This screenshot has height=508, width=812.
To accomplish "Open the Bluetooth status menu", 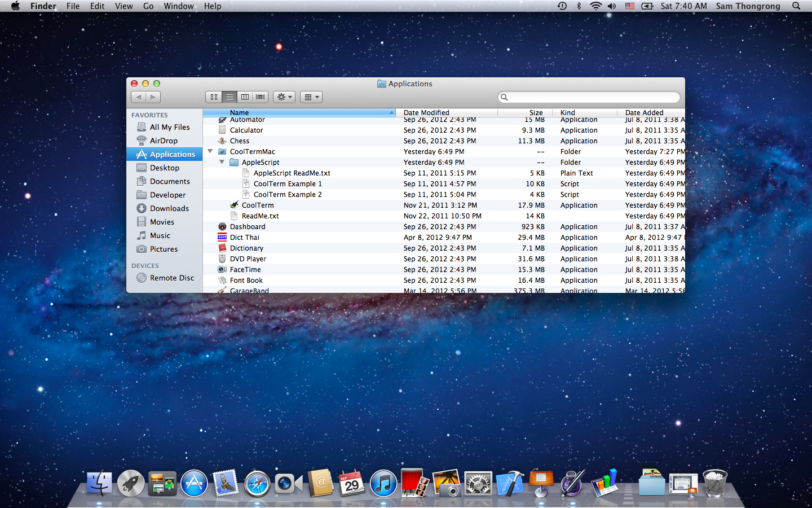I will point(579,6).
